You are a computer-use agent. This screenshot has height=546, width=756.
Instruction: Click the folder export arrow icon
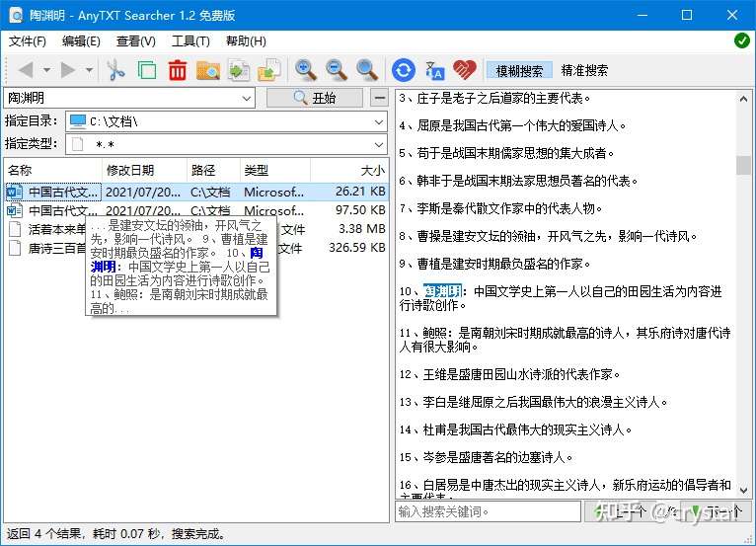point(269,70)
